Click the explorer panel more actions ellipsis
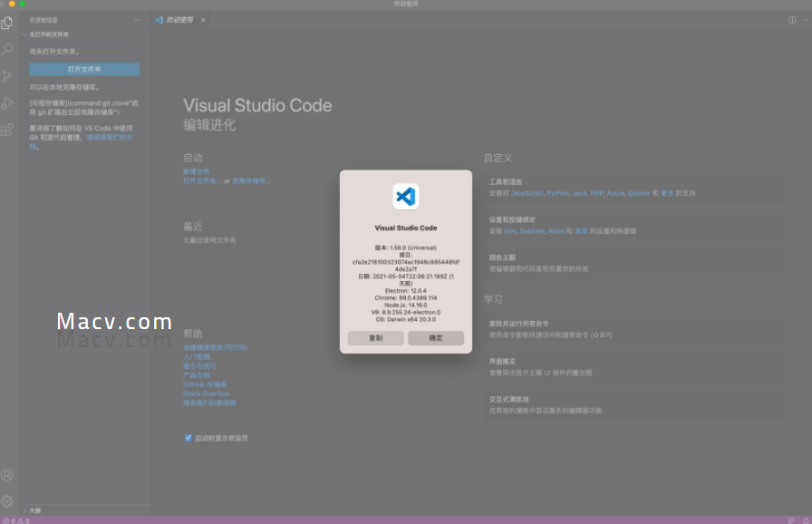The width and height of the screenshot is (812, 524). point(138,20)
